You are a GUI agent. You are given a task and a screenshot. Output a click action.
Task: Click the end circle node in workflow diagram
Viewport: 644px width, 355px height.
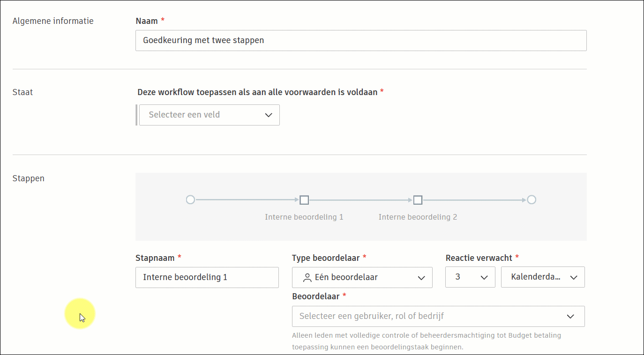click(531, 200)
